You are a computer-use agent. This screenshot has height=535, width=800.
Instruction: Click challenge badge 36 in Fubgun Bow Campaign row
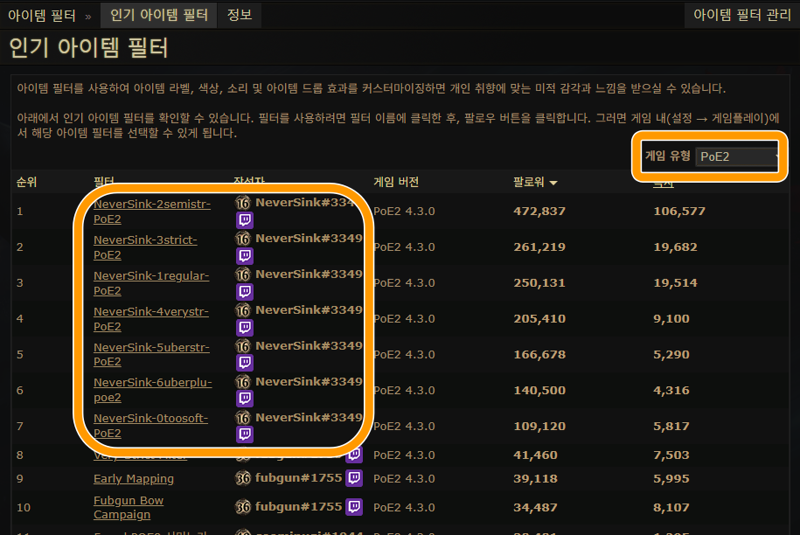(243, 506)
